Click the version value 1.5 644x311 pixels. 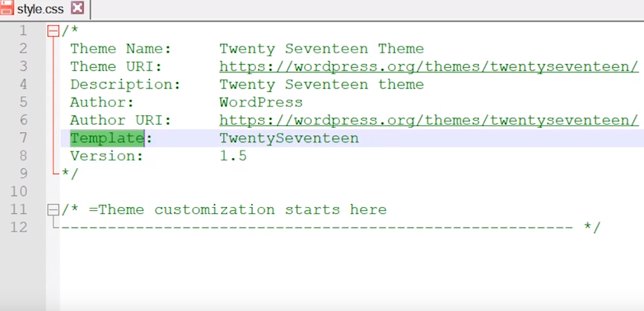(233, 156)
